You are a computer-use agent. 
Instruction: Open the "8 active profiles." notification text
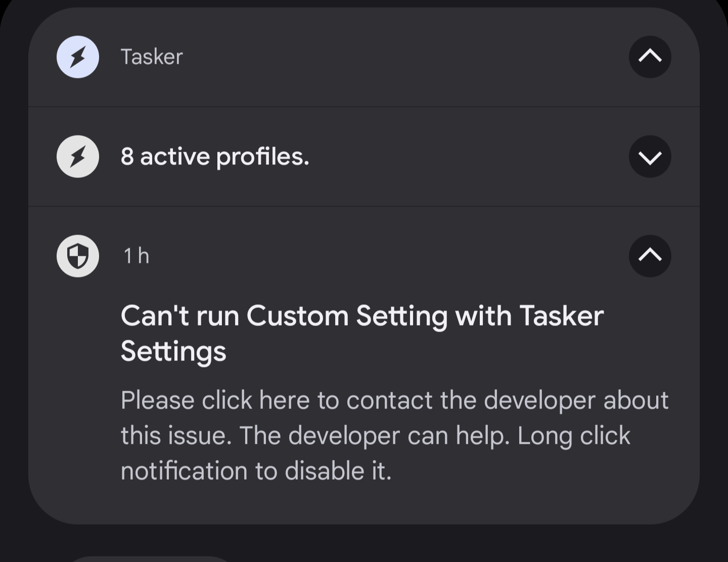[215, 156]
